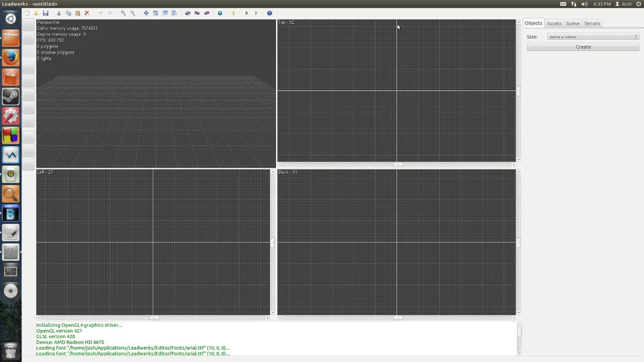Select the blue Move arrows tool
Image resolution: width=644 pixels, height=362 pixels.
146,13
